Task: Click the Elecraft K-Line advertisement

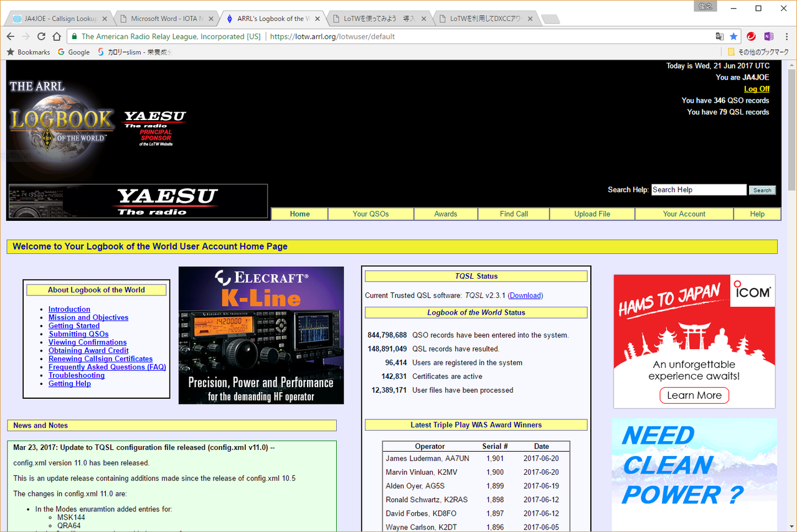Action: pyautogui.click(x=261, y=335)
